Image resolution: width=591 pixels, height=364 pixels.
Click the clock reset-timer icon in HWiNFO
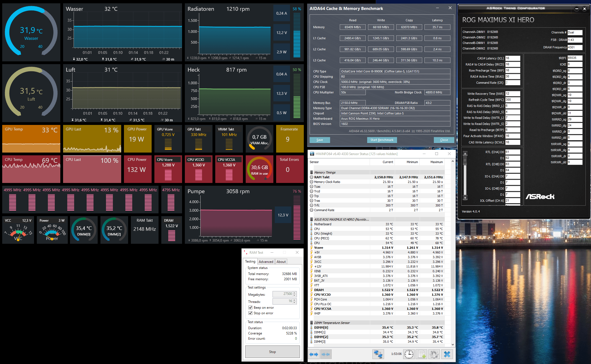click(409, 354)
